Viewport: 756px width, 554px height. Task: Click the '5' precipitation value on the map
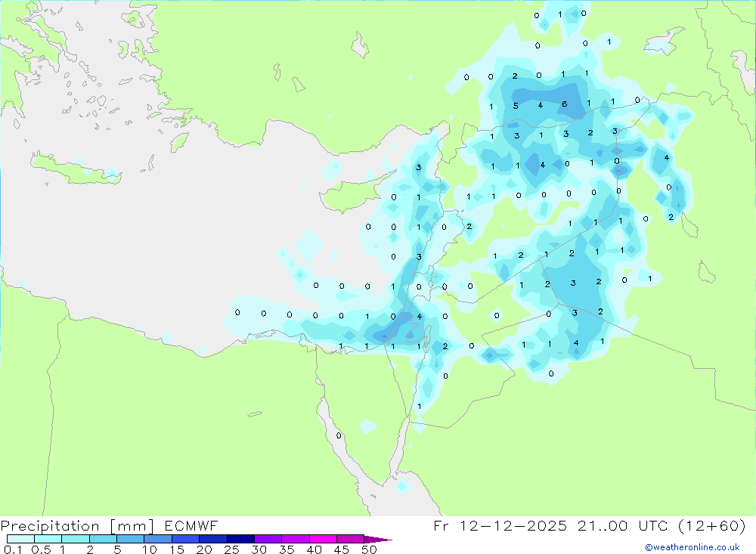(x=516, y=106)
